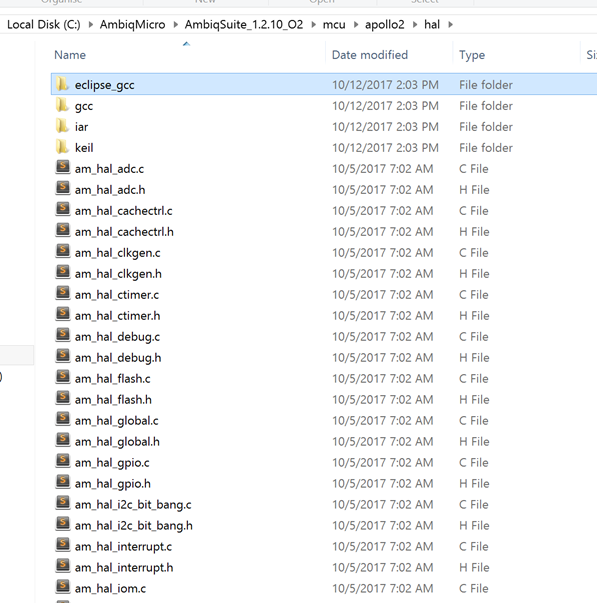597x603 pixels.
Task: Select the keil folder name
Action: click(x=84, y=148)
